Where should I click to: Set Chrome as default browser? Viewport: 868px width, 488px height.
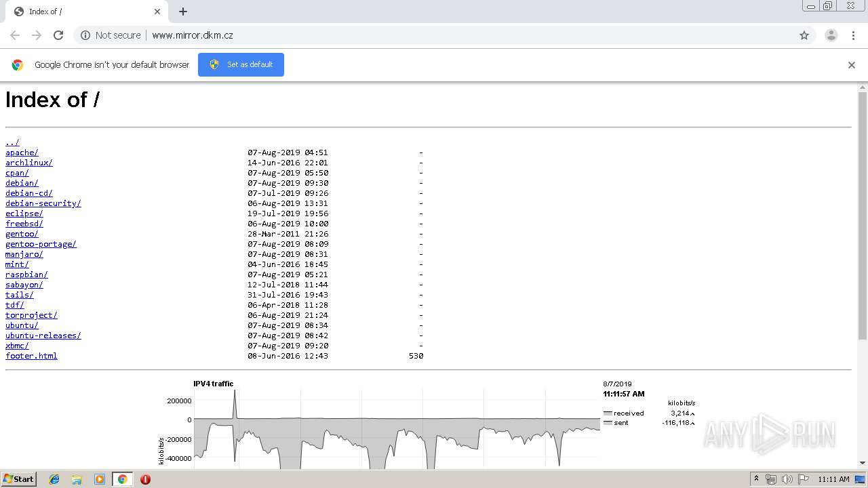(241, 64)
